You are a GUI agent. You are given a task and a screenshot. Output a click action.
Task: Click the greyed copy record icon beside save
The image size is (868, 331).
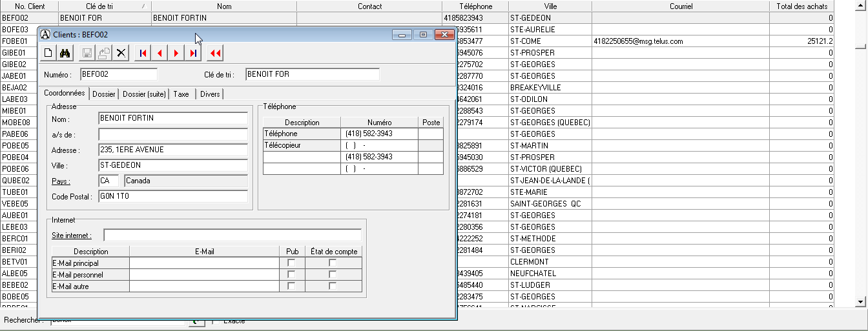tap(103, 53)
